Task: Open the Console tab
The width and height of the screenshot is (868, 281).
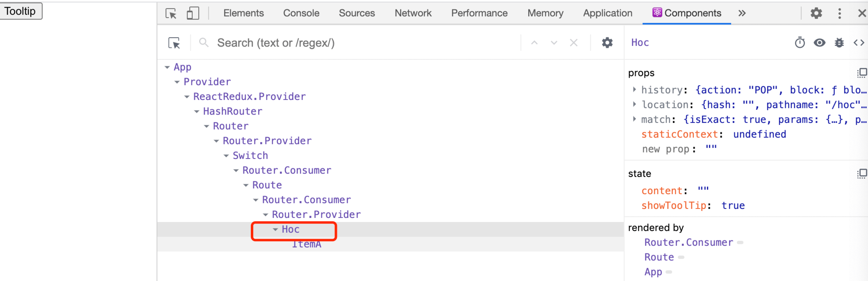Action: click(301, 13)
